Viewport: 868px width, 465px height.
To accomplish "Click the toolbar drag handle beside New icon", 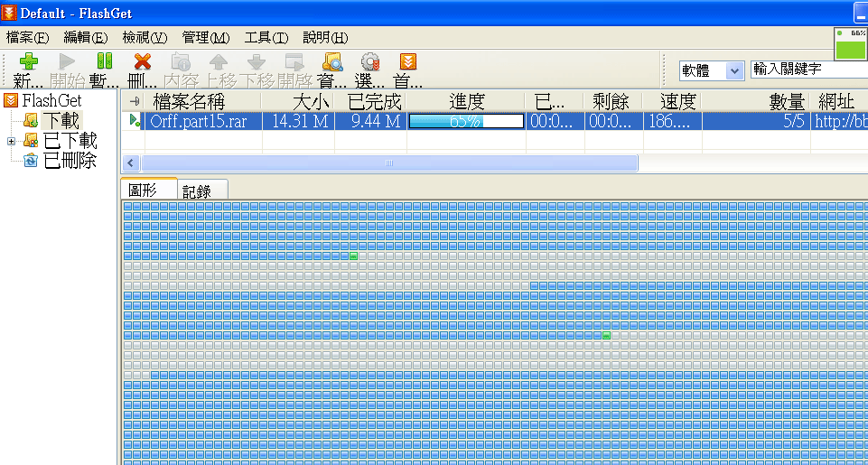I will pos(5,70).
